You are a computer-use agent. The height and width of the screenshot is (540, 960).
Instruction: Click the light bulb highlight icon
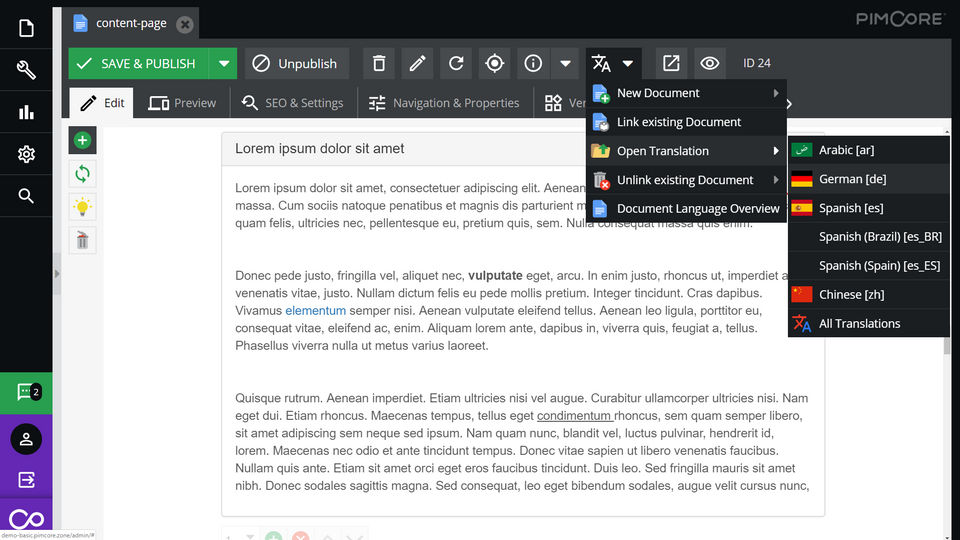click(x=83, y=207)
